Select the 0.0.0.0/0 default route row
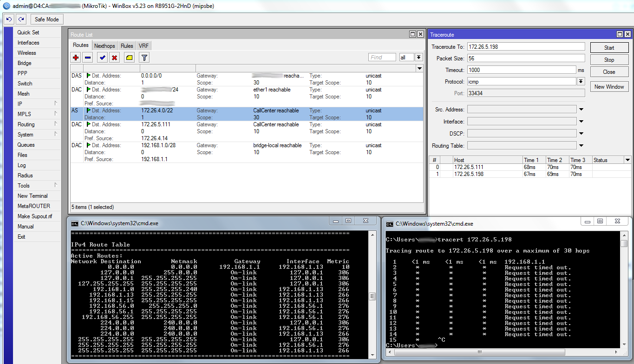 click(247, 79)
